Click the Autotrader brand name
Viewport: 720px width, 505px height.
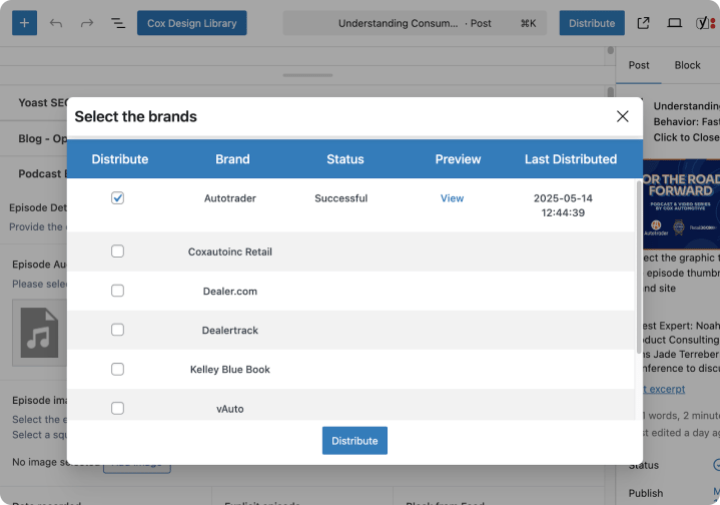click(230, 198)
